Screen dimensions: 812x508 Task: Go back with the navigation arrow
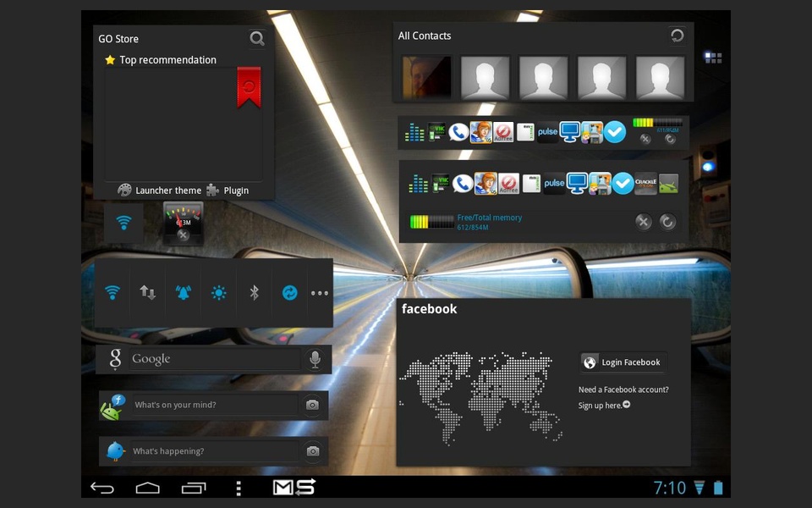pyautogui.click(x=102, y=488)
